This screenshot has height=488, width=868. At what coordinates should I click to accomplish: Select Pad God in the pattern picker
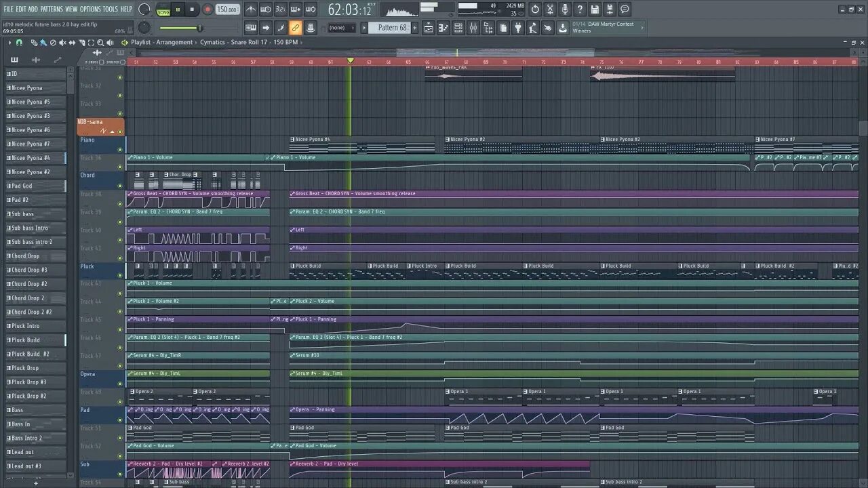point(36,186)
